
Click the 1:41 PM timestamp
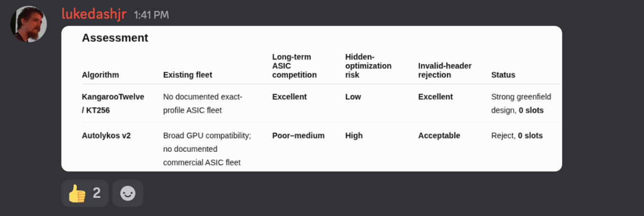[151, 15]
